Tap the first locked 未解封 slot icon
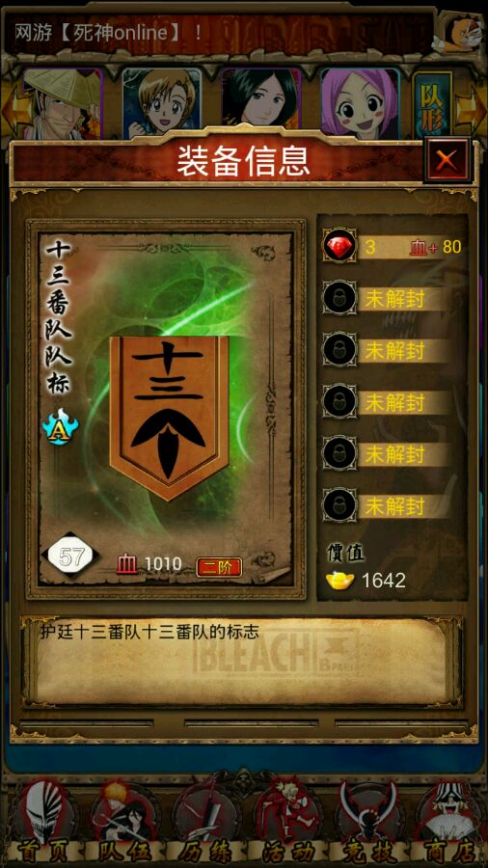This screenshot has width=488, height=868. pos(339,298)
